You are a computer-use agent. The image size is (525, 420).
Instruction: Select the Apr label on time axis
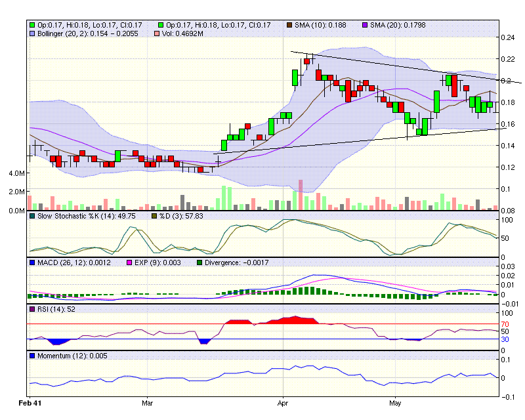coord(283,401)
